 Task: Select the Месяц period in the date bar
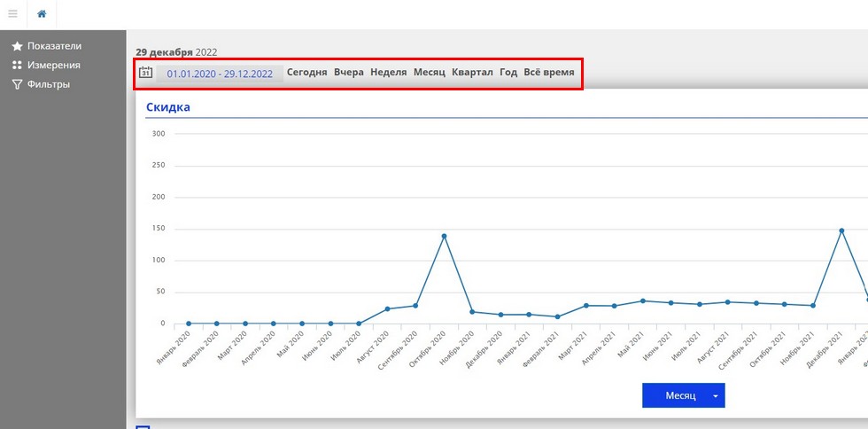[x=429, y=73]
